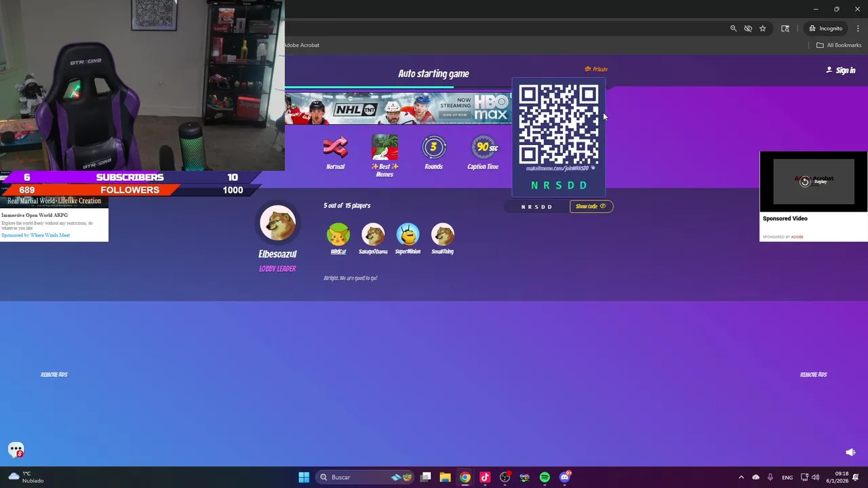Click the Private lobby crown label

click(597, 69)
